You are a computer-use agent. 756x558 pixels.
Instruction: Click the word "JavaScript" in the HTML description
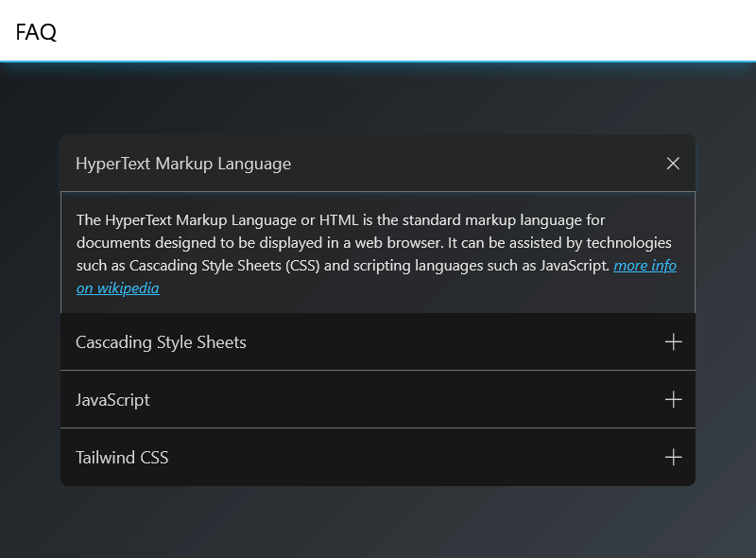pyautogui.click(x=574, y=266)
